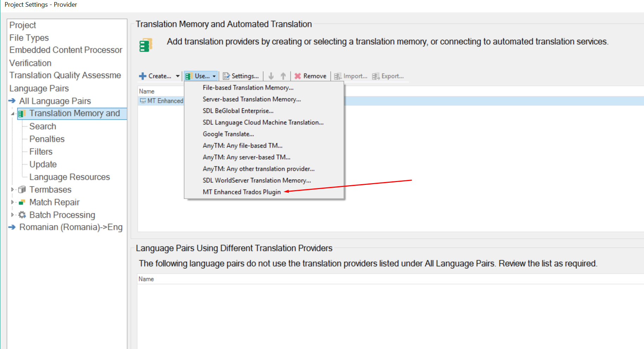Click the monitor icon beside MT Enhanced
644x349 pixels.
143,101
